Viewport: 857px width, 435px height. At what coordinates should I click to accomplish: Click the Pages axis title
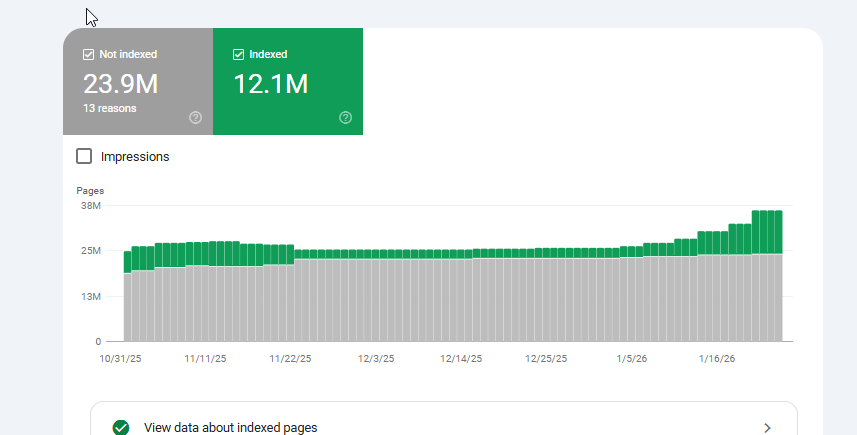click(90, 190)
